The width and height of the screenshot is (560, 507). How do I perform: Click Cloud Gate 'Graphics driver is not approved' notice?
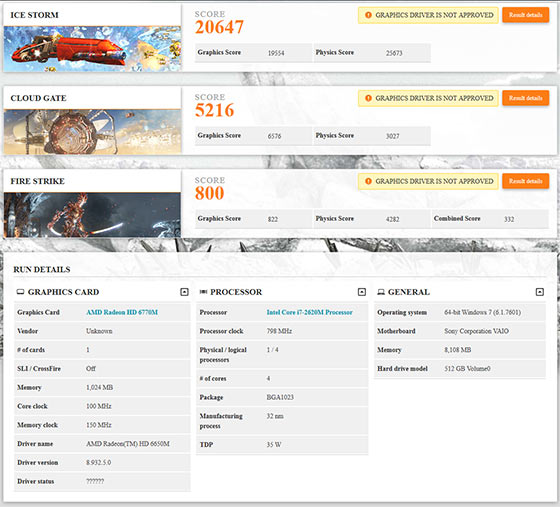[428, 98]
